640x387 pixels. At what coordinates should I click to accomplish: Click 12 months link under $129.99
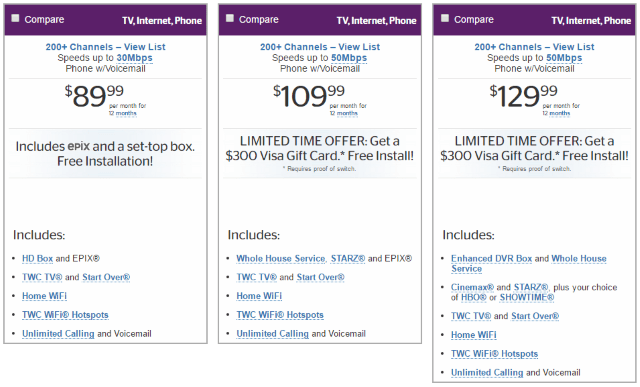[556, 113]
